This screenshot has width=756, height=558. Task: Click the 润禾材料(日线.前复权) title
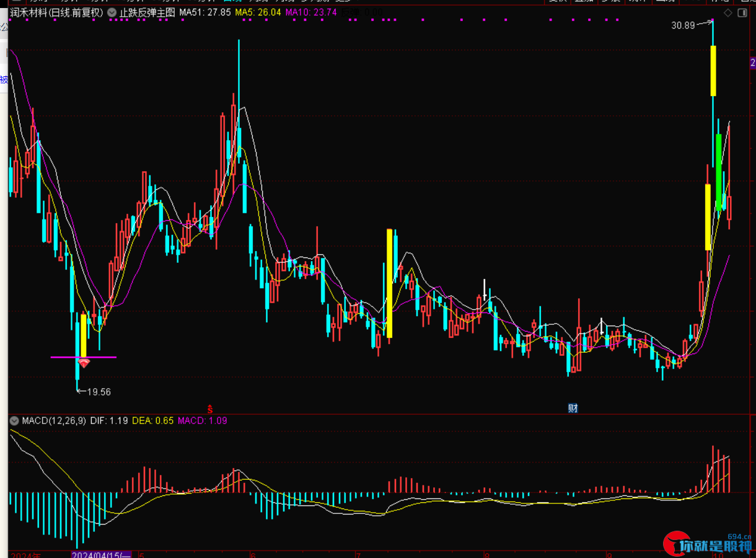click(x=56, y=12)
